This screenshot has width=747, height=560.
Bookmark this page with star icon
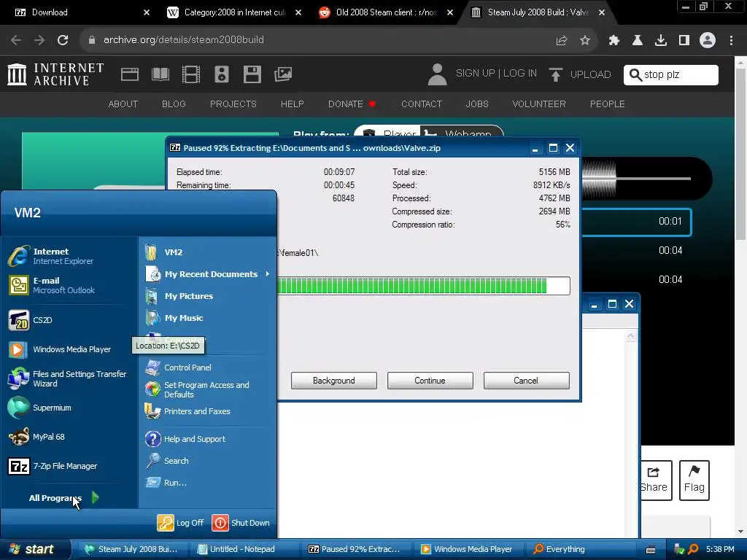point(585,41)
